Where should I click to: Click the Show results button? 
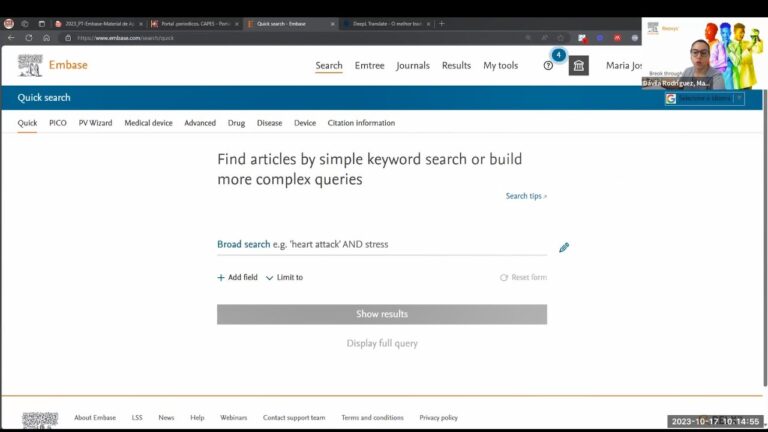pyautogui.click(x=382, y=314)
